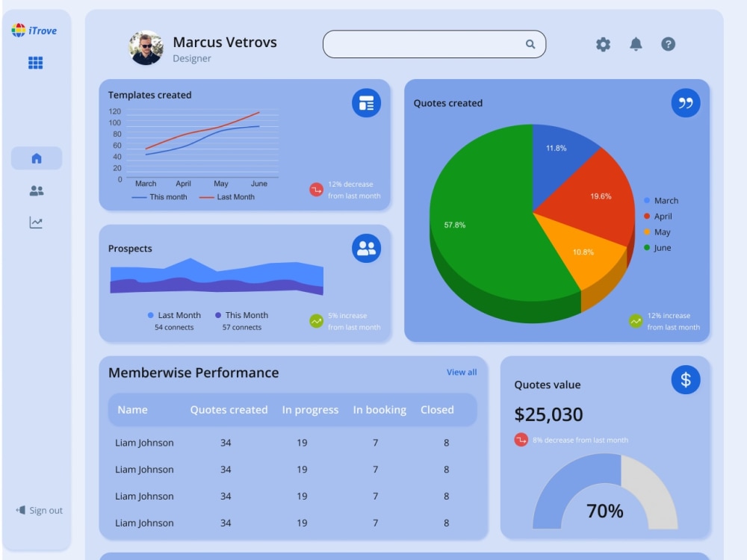This screenshot has width=747, height=560.
Task: Click the 70% gauge progress chart
Action: point(605,491)
